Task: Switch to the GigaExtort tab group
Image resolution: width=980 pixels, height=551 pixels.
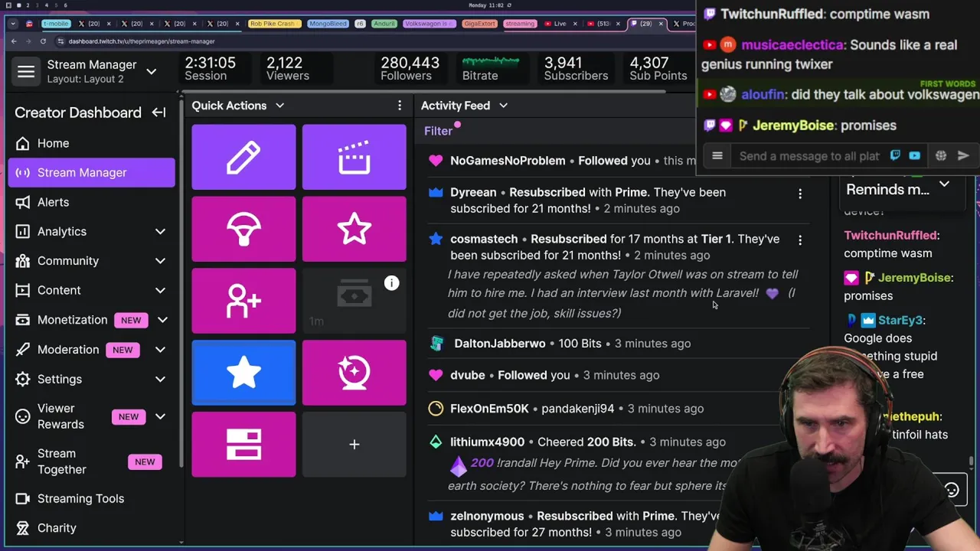Action: (x=479, y=24)
